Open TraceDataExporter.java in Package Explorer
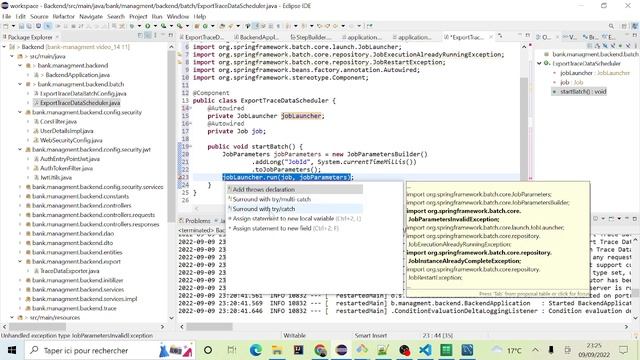640x360 pixels. click(69, 271)
